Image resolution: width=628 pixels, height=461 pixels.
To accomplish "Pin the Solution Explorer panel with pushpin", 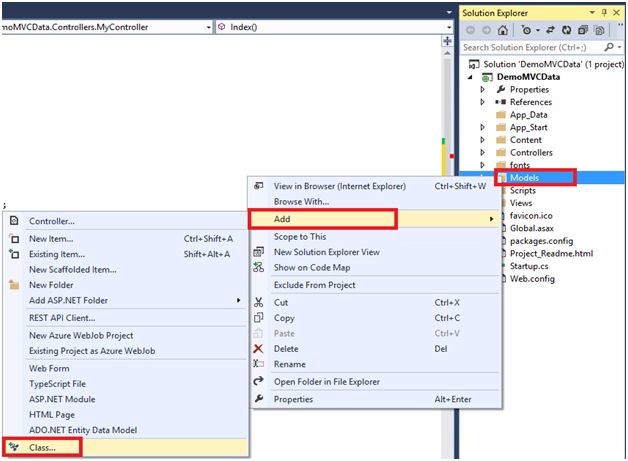I will pyautogui.click(x=604, y=13).
